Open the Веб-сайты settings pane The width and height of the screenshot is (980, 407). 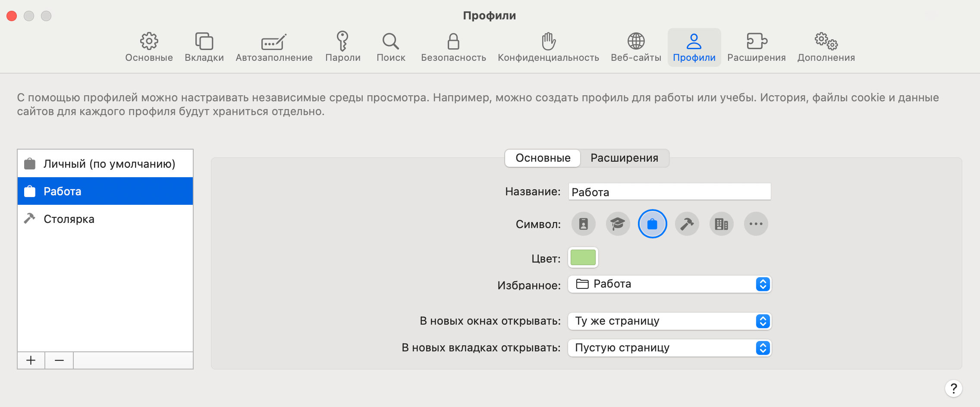coord(636,47)
